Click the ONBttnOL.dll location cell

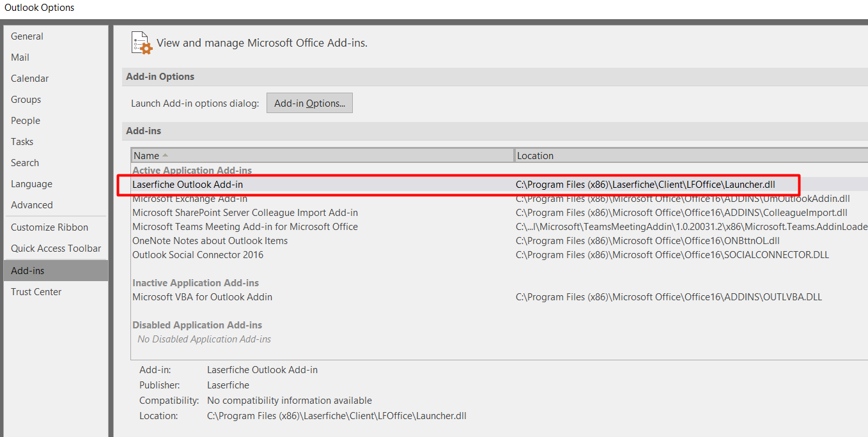647,241
